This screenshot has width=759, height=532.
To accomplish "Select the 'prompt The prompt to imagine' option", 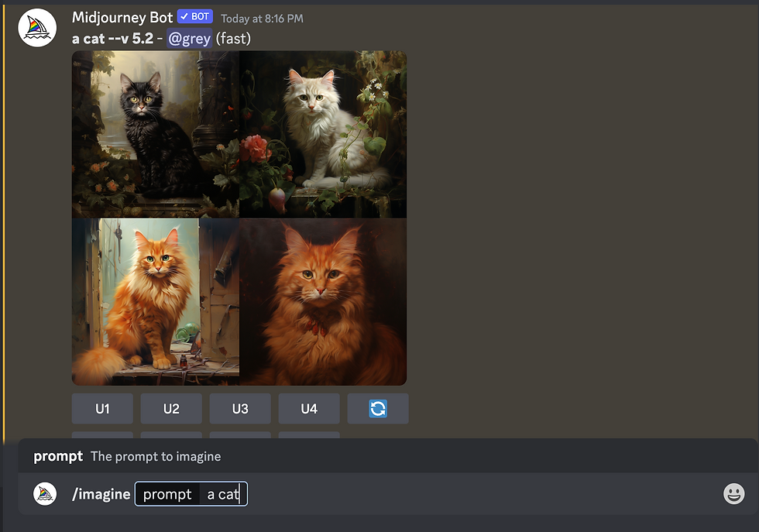I will (388, 456).
